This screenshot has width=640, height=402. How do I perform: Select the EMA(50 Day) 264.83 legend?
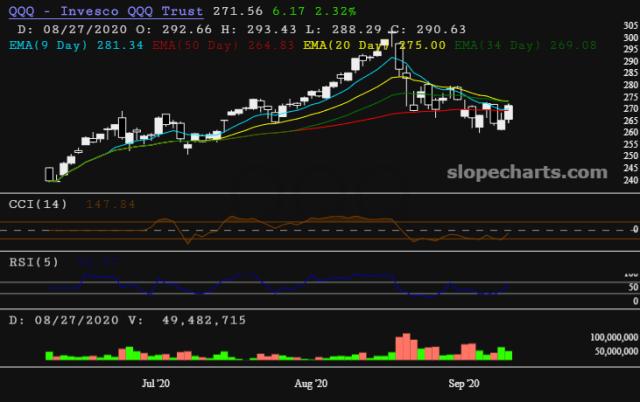pyautogui.click(x=223, y=45)
